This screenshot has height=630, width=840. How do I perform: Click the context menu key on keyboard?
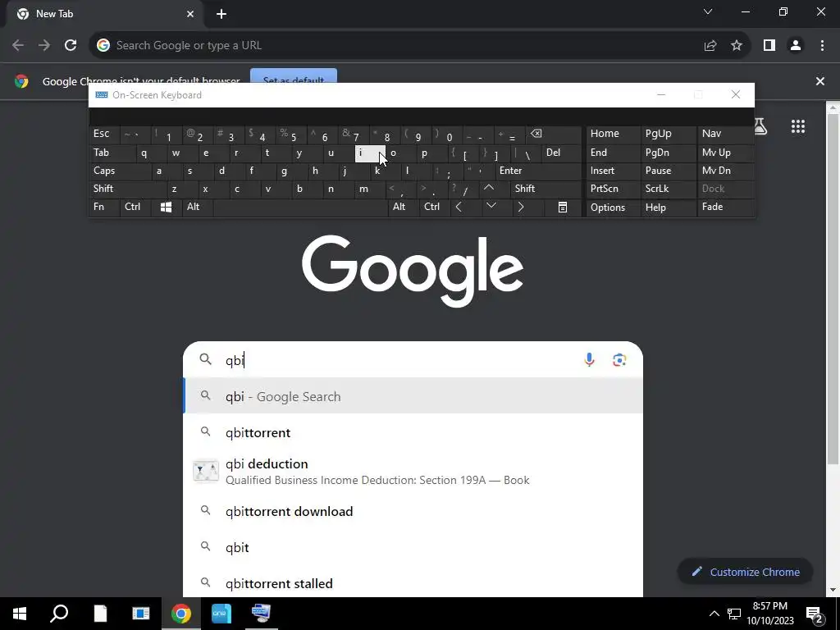click(563, 207)
